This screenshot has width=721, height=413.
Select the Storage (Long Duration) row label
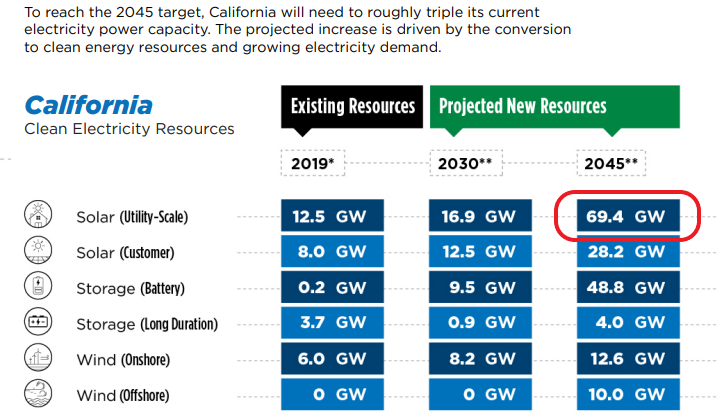(147, 324)
